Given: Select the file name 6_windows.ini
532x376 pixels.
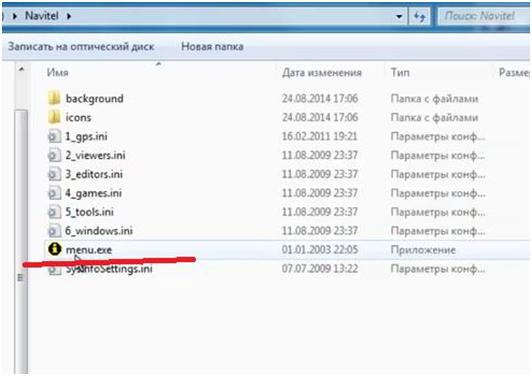Looking at the screenshot, I should (99, 231).
